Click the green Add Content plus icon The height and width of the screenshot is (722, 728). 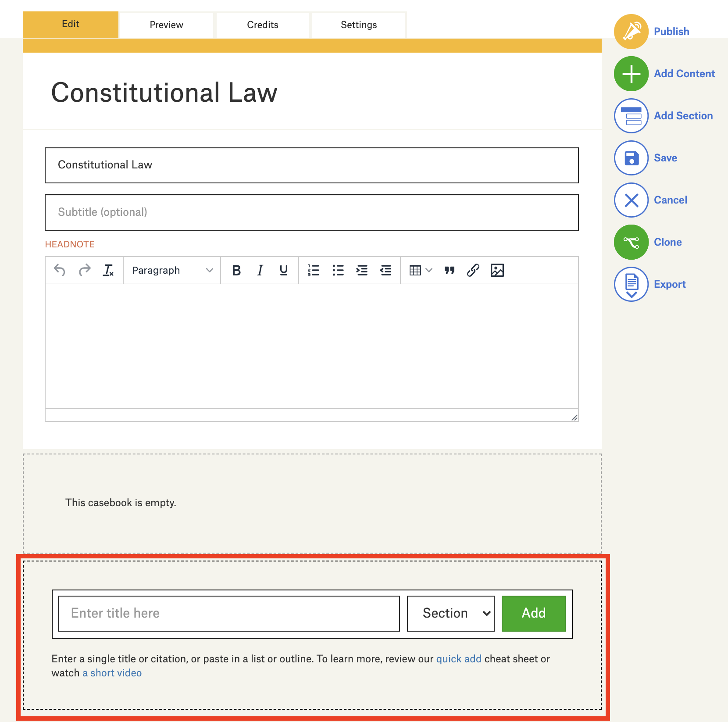tap(631, 74)
